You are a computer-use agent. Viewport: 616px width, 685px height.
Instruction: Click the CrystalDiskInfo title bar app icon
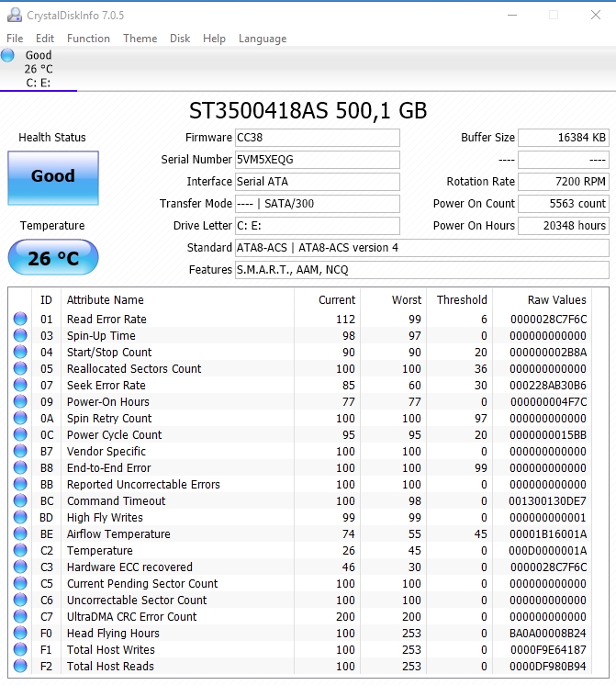tap(15, 16)
